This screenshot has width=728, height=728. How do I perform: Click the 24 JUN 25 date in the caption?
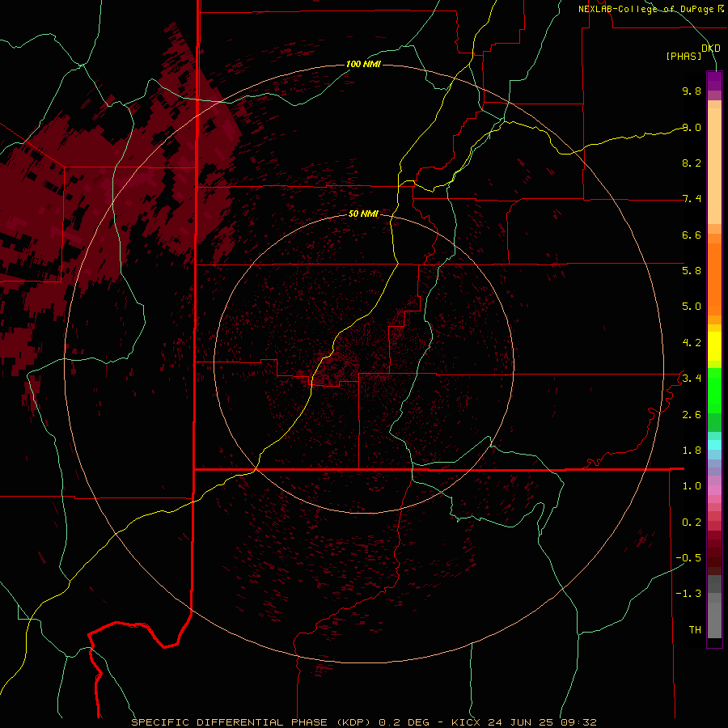[x=522, y=722]
